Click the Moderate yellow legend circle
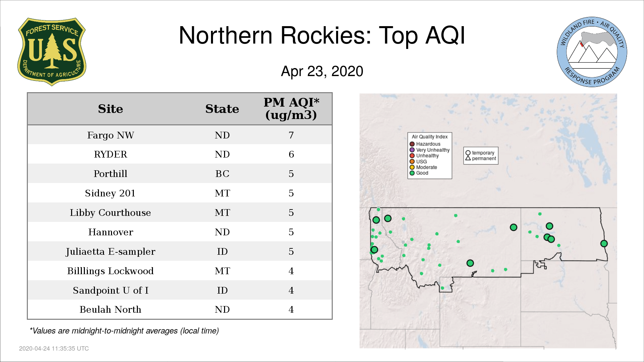Screen dimensions: 644x362 coord(412,167)
